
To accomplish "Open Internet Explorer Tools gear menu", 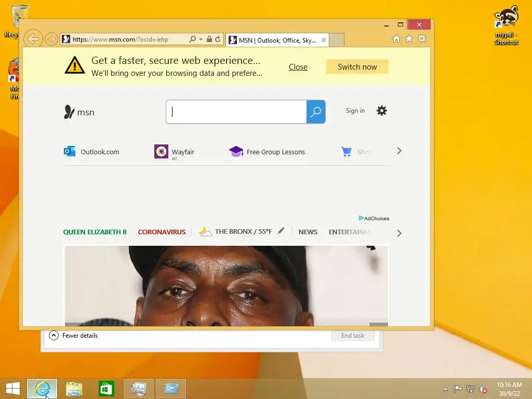I will pos(422,38).
